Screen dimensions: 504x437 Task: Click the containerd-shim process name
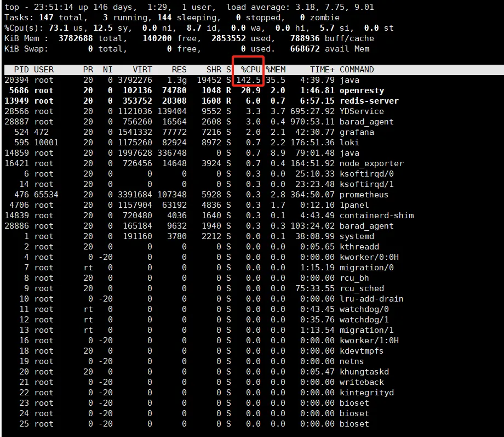coord(377,215)
